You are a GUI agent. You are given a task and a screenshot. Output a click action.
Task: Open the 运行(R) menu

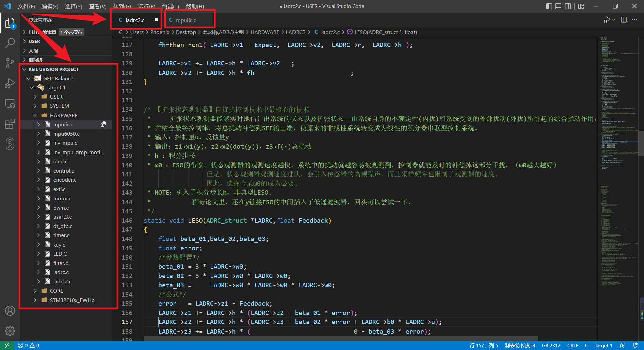tap(146, 6)
